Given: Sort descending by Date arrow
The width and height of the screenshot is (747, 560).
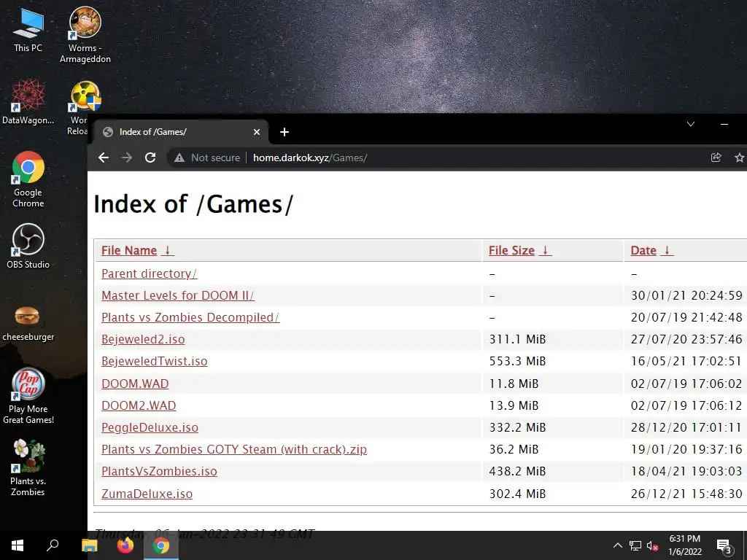Looking at the screenshot, I should pyautogui.click(x=667, y=251).
